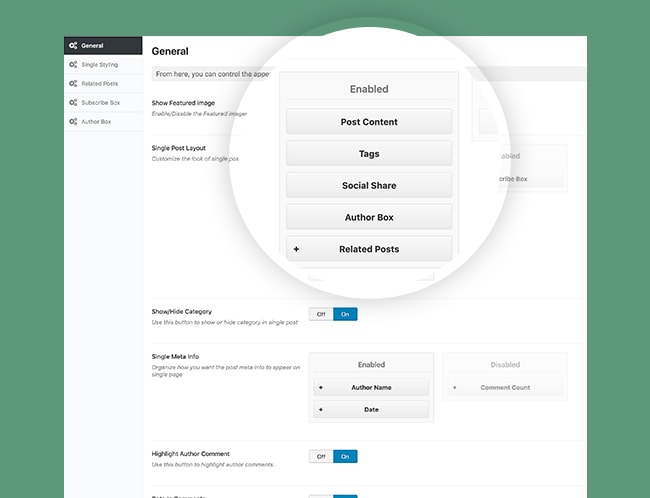Image resolution: width=650 pixels, height=498 pixels.
Task: Select the Author Box sidebar tab
Action: [103, 121]
